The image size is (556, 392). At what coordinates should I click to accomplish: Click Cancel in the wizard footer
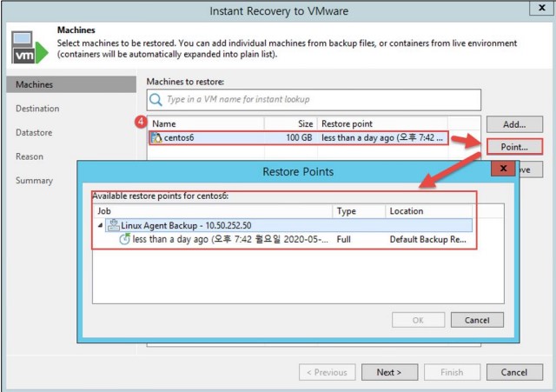click(x=514, y=372)
